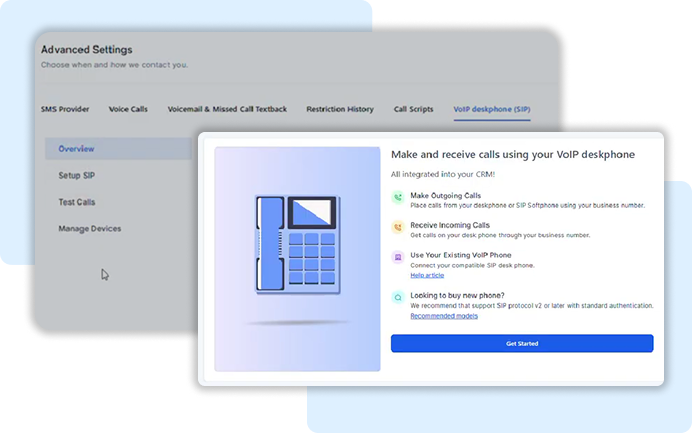
Task: Follow the Recommended models link
Action: click(x=444, y=316)
